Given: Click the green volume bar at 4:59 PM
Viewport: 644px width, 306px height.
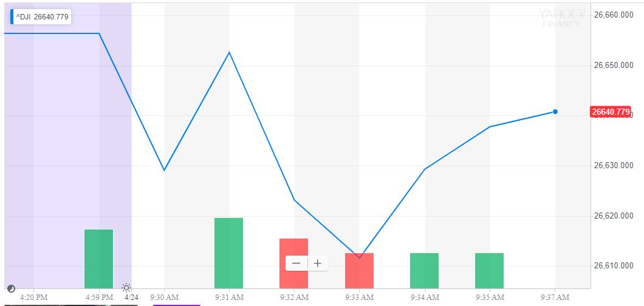Looking at the screenshot, I should [98, 259].
